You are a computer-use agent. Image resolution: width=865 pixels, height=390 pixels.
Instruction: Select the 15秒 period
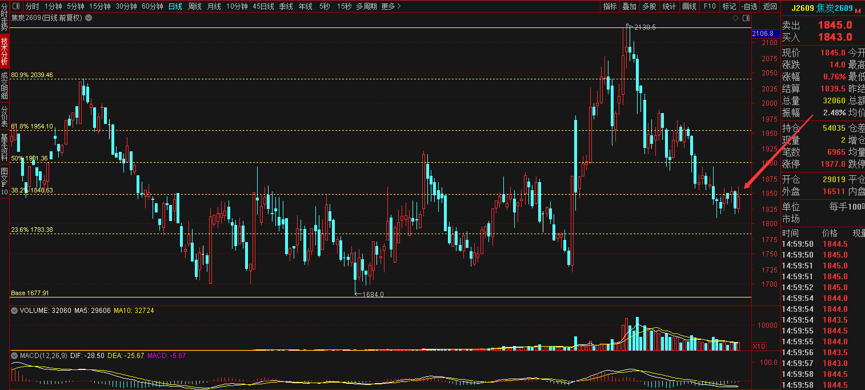[x=344, y=7]
